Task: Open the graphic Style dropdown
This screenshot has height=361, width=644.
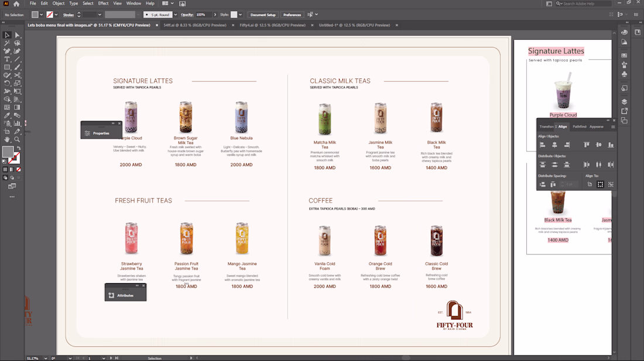Action: click(x=240, y=15)
